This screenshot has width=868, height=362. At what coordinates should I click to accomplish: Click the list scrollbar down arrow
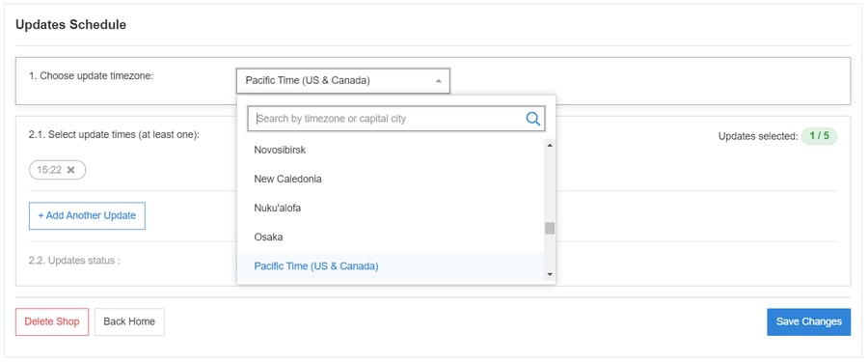coord(550,274)
